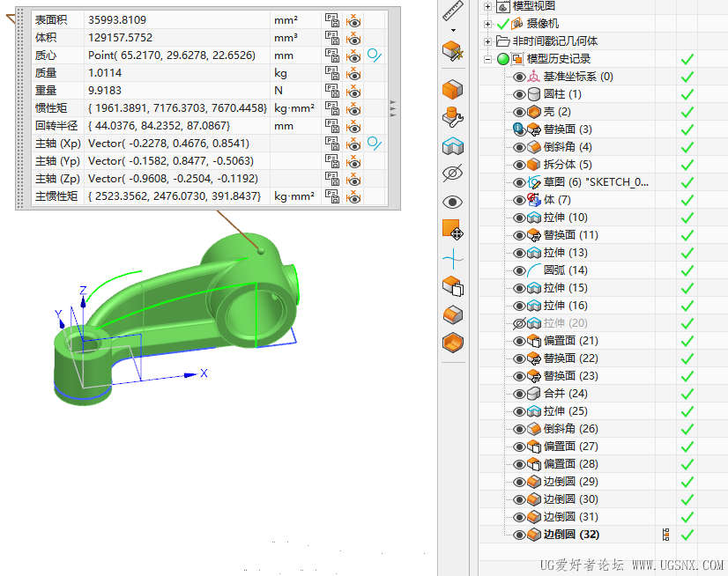This screenshot has width=728, height=576.
Task: Open the dropdown arrow below the ruler icon
Action: tap(453, 30)
